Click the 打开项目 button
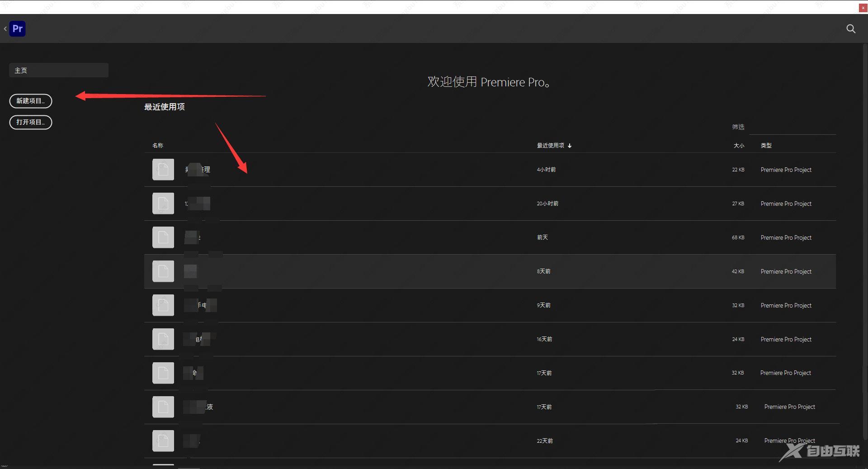Image resolution: width=868 pixels, height=469 pixels. coord(31,122)
